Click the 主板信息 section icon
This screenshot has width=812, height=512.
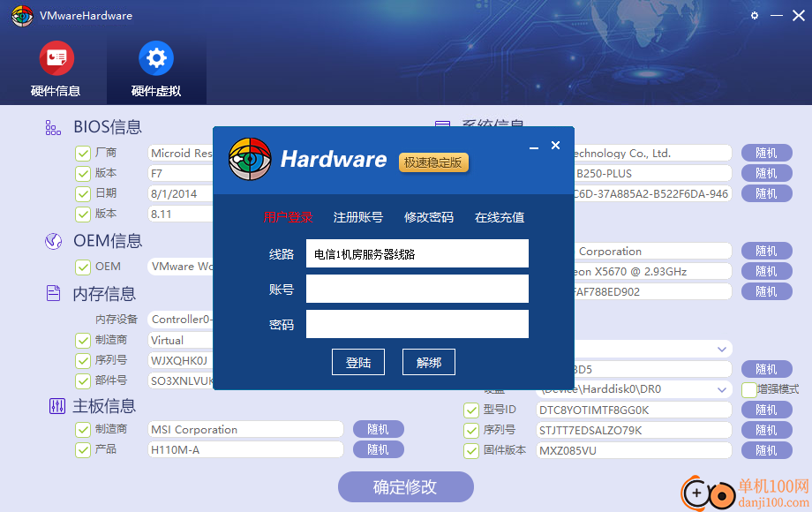(x=57, y=406)
